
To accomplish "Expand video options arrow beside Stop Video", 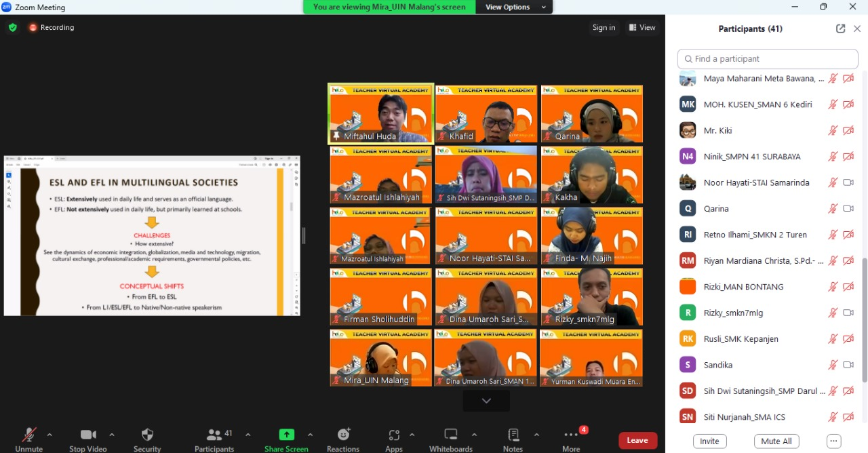I will (112, 435).
